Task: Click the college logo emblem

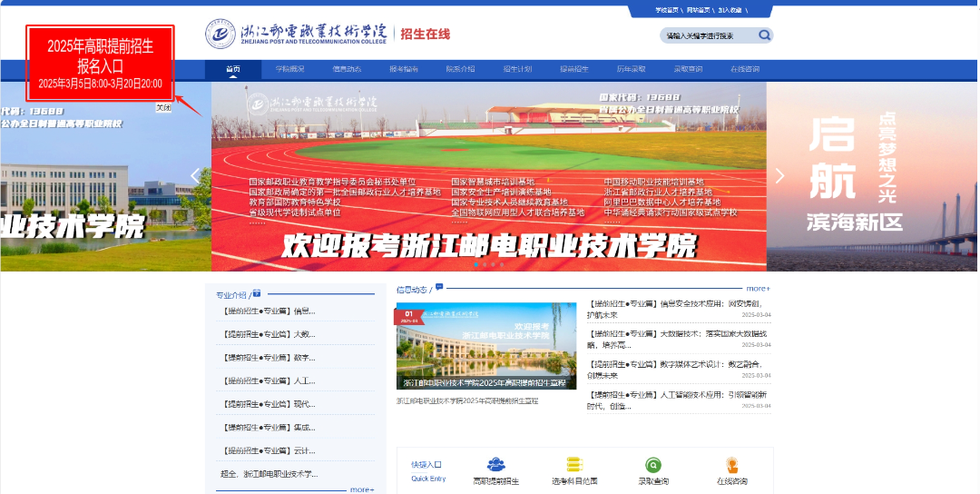Action: tap(221, 35)
